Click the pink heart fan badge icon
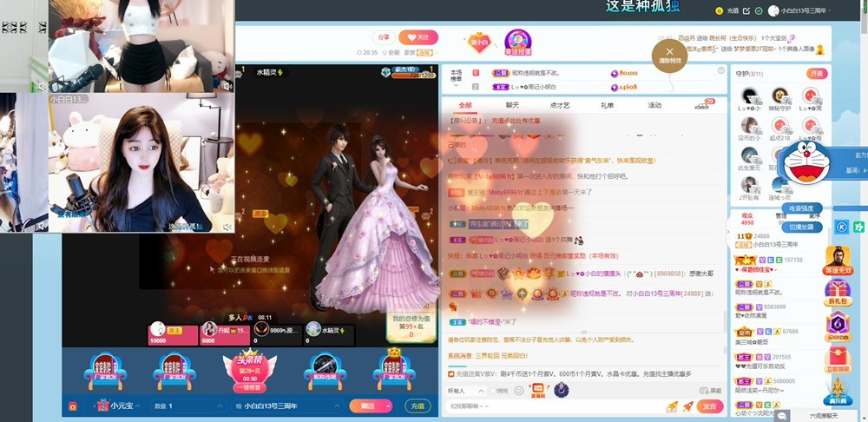868x422 pixels. pos(479,43)
